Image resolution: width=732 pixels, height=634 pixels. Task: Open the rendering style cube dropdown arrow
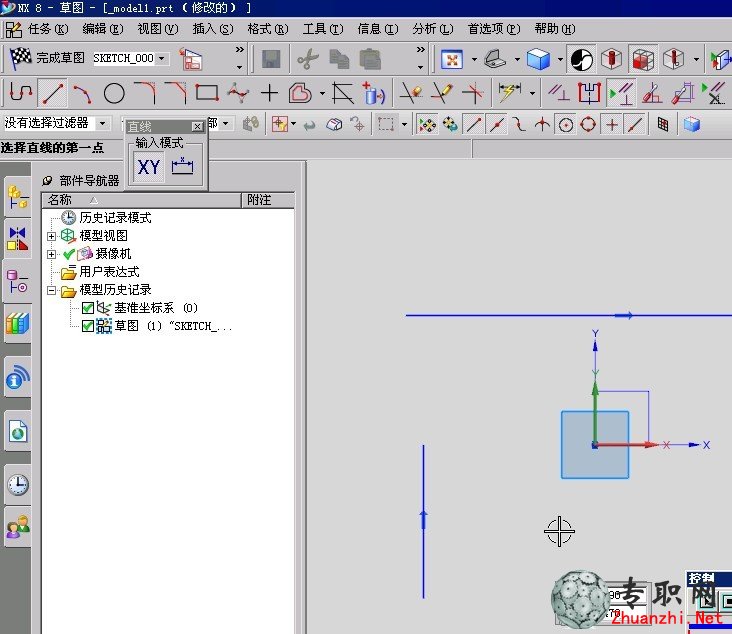560,59
